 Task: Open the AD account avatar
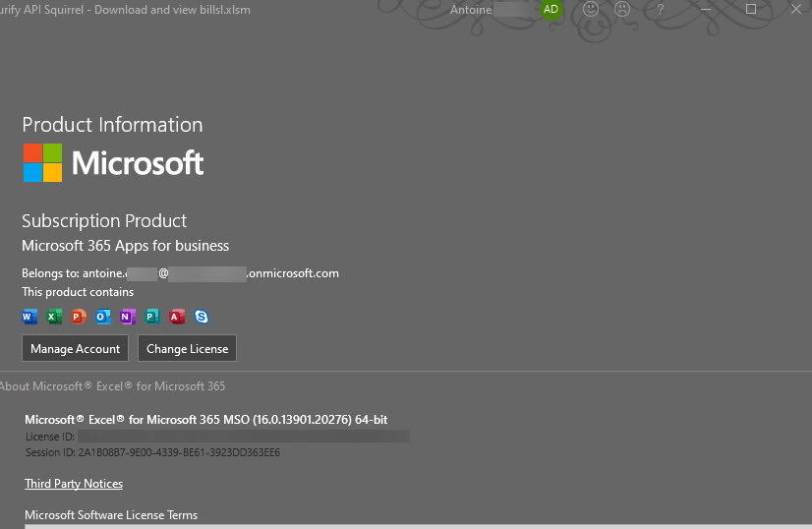[551, 9]
